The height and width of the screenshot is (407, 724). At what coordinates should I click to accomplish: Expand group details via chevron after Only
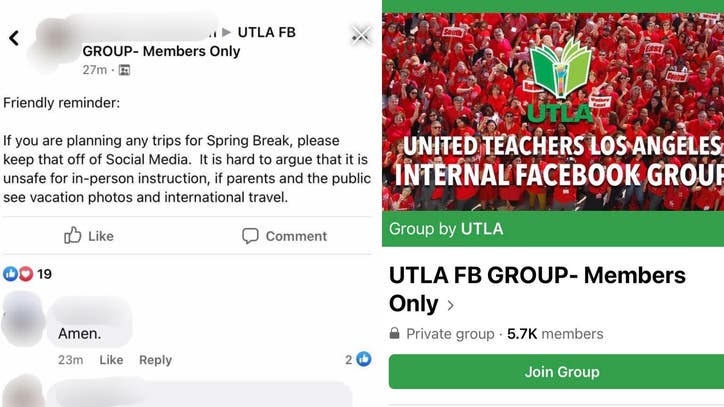point(451,305)
